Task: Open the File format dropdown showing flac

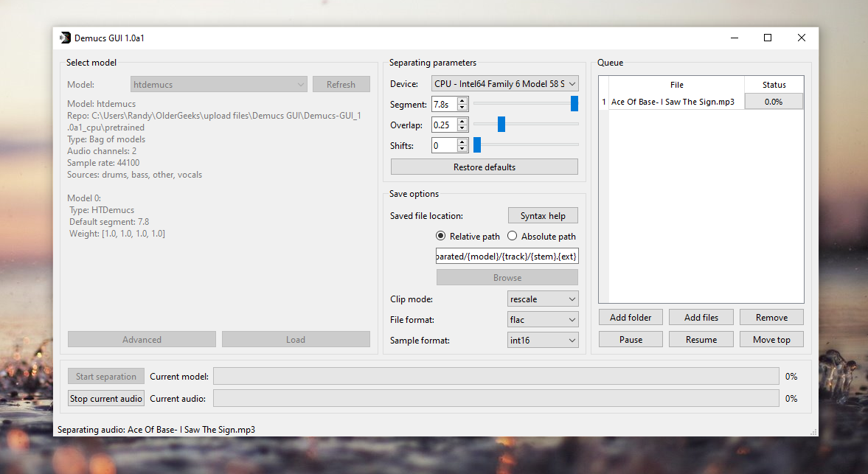Action: click(543, 320)
